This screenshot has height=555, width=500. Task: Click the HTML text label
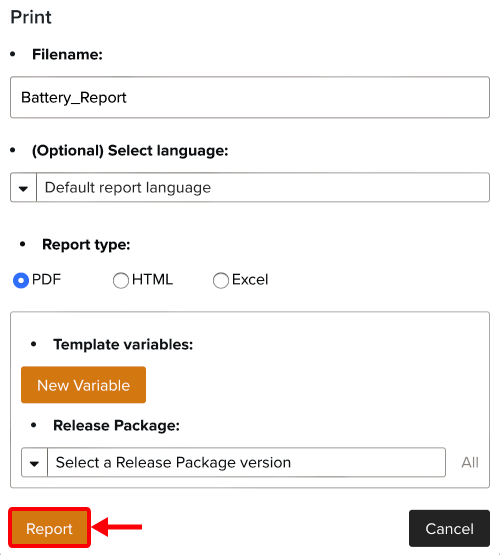(153, 280)
